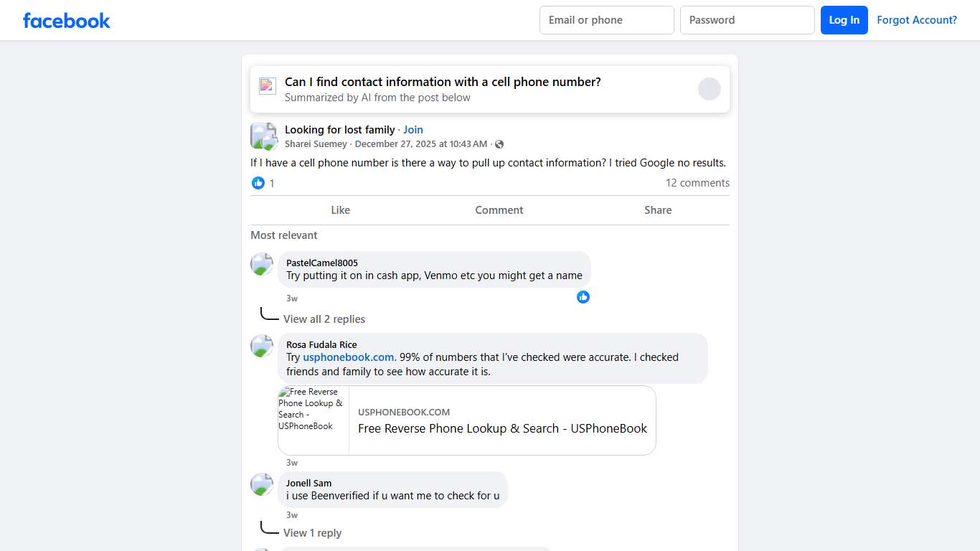Select the Comment action on the post
The image size is (980, 551).
(x=499, y=210)
